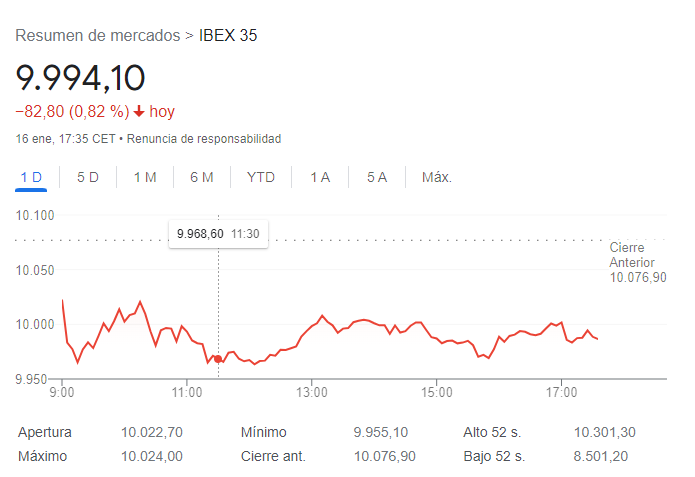Click the 9.968,60 11:30 chart tooltip
The image size is (695, 477).
(x=218, y=233)
